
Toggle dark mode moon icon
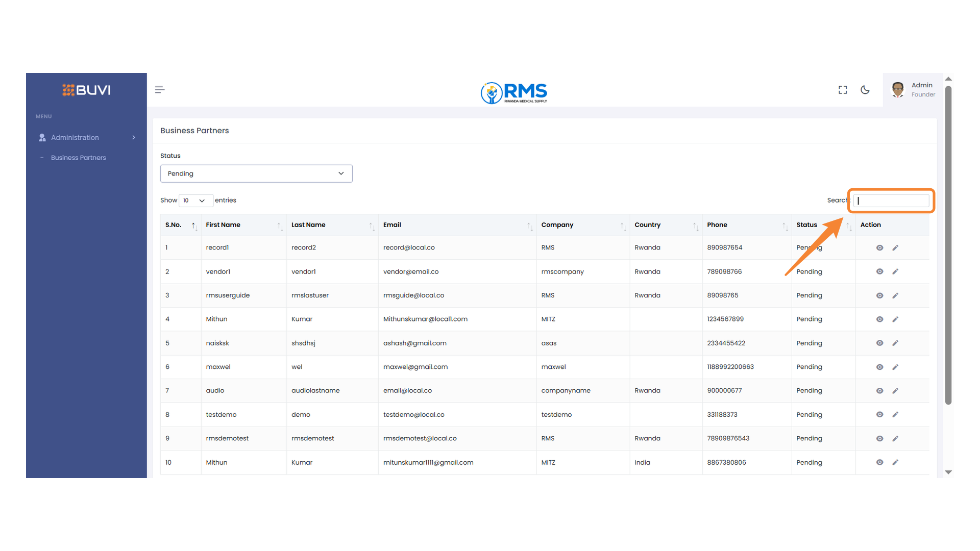865,90
